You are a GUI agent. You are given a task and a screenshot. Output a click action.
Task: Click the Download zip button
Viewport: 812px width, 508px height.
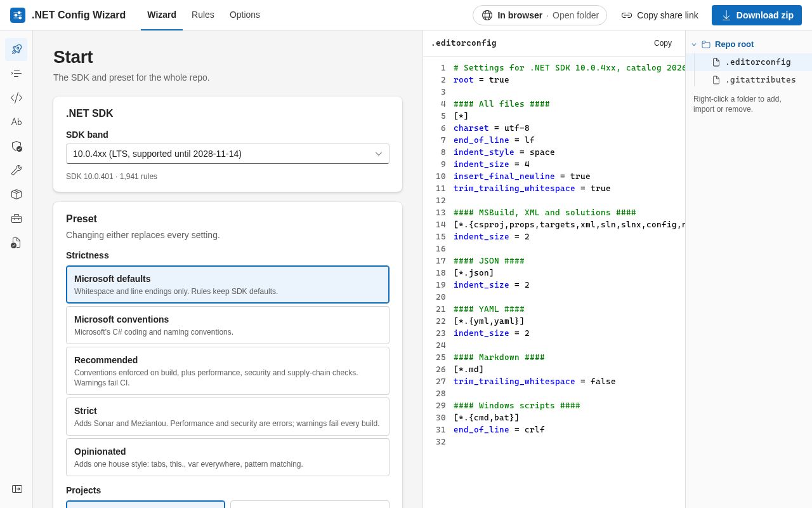click(757, 15)
